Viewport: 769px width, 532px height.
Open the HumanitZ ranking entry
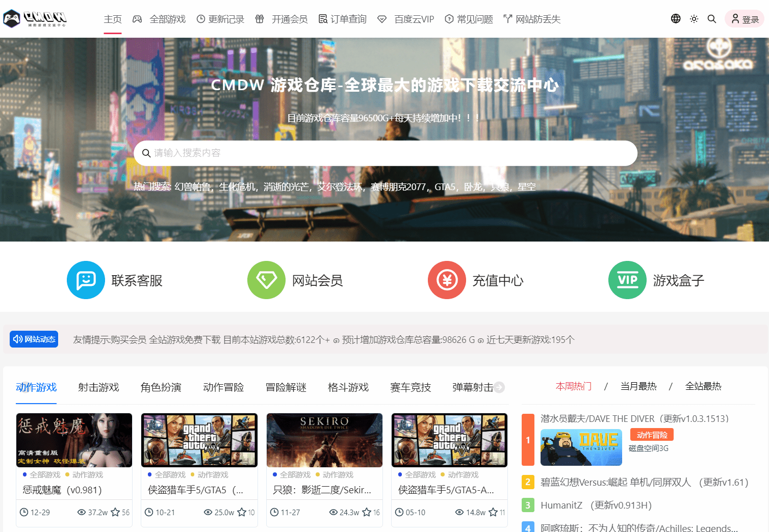click(x=596, y=505)
